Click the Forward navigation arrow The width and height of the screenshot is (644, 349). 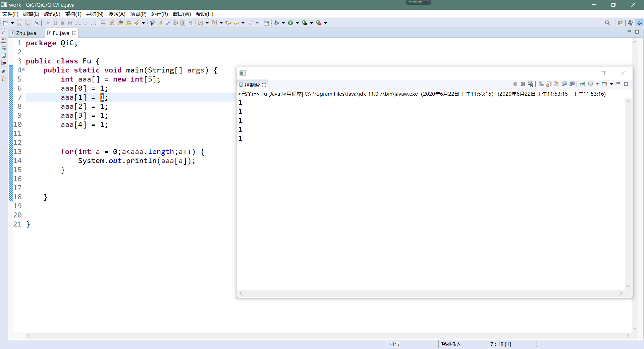(250, 23)
